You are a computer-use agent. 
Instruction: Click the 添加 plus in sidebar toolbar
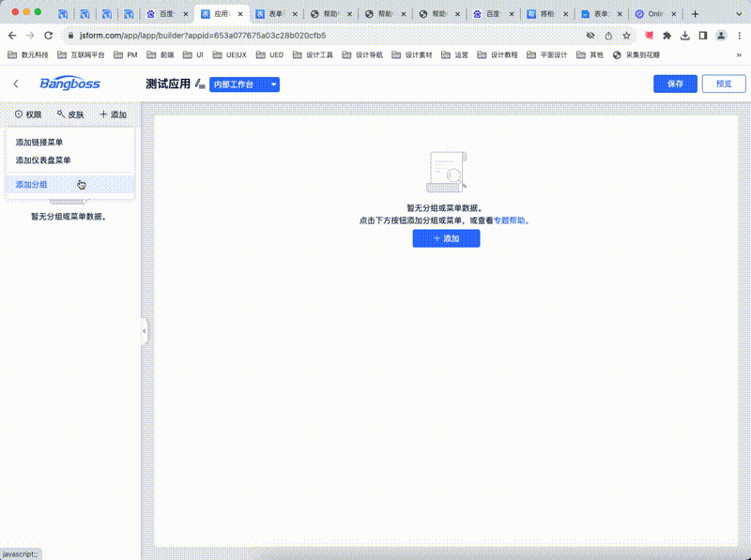point(113,114)
